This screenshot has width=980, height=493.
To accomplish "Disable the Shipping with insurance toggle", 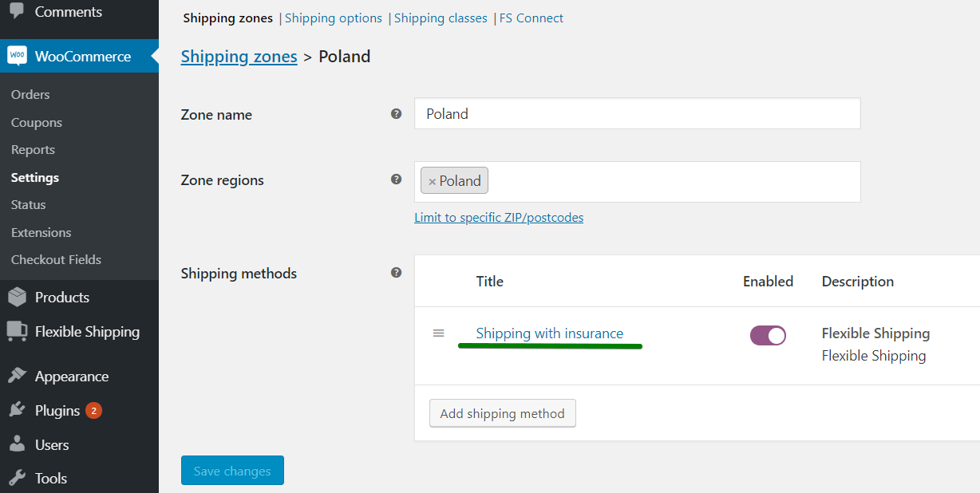I will point(768,335).
